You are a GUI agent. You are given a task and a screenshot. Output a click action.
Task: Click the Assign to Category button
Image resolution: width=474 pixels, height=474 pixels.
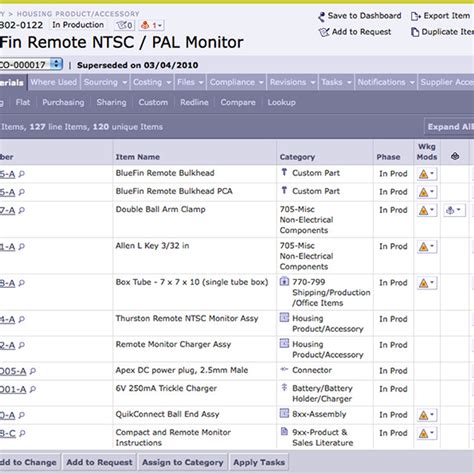tap(183, 462)
